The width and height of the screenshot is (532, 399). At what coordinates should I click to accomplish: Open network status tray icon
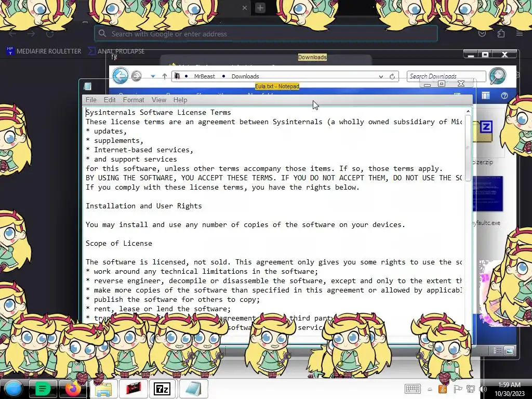point(471,389)
